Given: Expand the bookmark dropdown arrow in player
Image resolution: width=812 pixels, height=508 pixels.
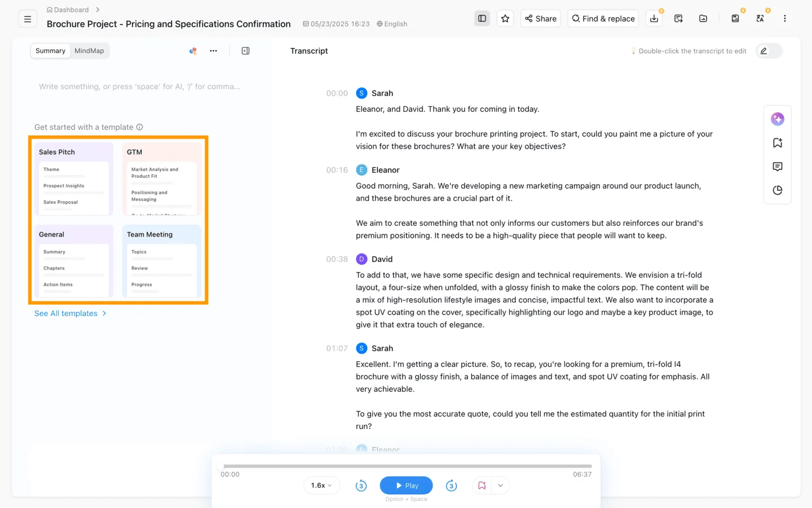Looking at the screenshot, I should pyautogui.click(x=500, y=485).
